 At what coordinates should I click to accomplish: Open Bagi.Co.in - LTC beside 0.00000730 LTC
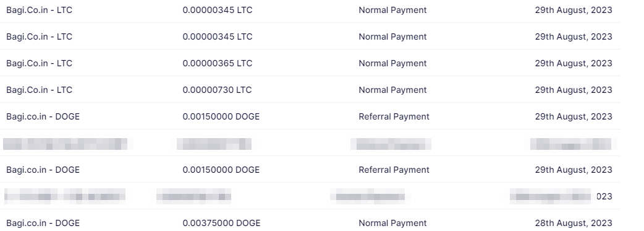coord(40,90)
